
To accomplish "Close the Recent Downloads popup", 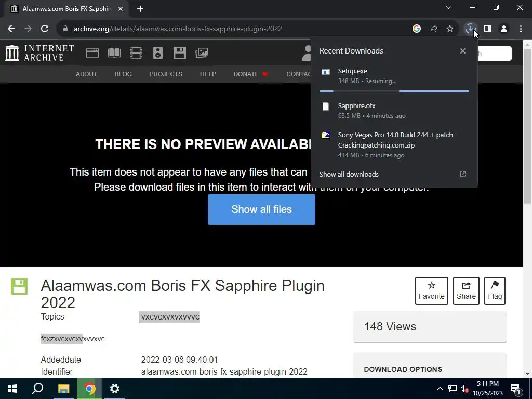I will coord(463,51).
